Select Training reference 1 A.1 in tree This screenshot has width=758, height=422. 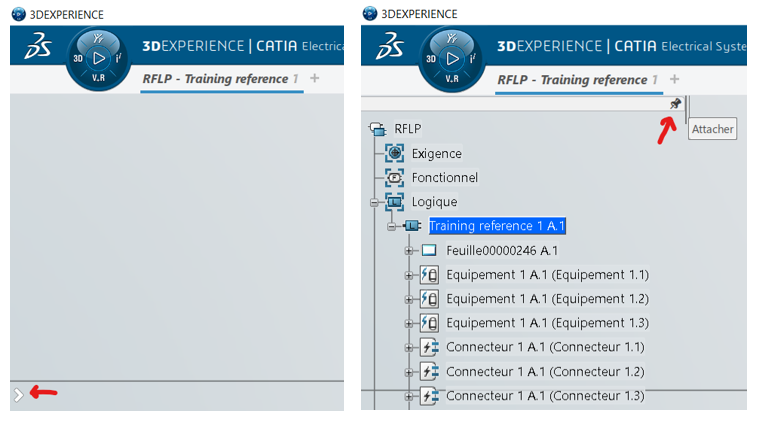pyautogui.click(x=497, y=226)
